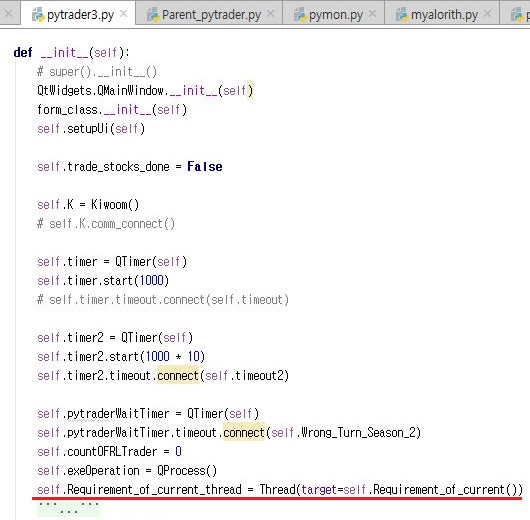Click the '# self.K.comm_connect()' comment

pyautogui.click(x=106, y=223)
